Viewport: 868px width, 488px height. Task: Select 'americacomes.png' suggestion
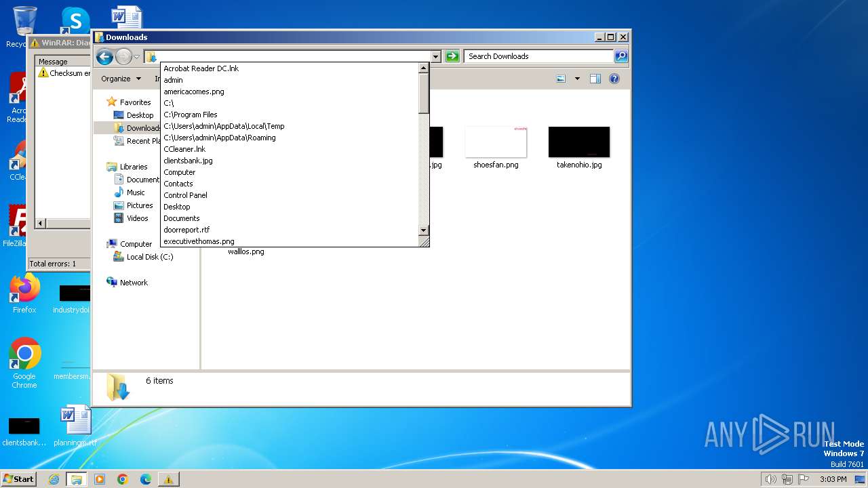pos(290,91)
